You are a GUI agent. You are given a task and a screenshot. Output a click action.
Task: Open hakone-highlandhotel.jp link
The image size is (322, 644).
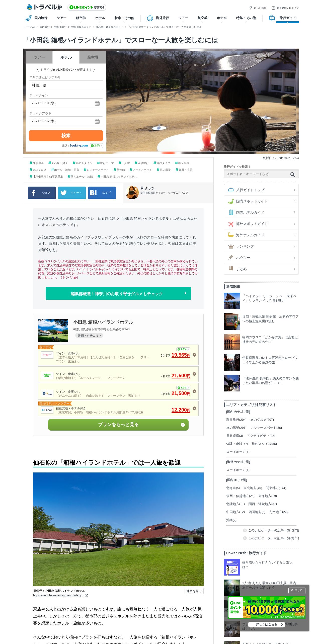pyautogui.click(x=58, y=595)
